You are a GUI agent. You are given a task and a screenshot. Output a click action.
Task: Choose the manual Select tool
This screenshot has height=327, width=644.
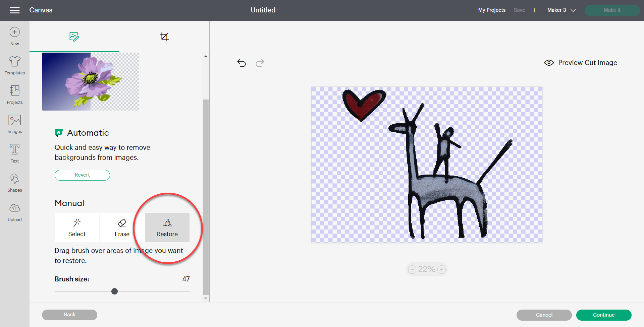pyautogui.click(x=77, y=227)
